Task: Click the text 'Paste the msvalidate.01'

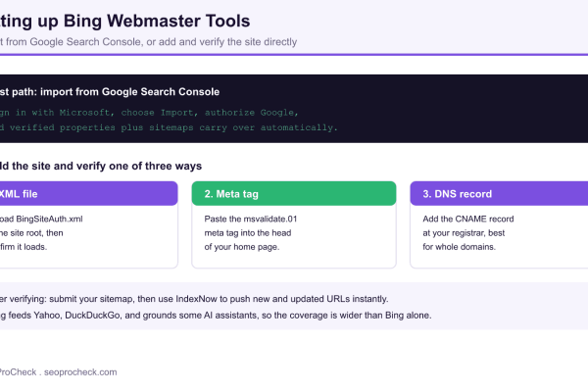Action: (x=251, y=220)
